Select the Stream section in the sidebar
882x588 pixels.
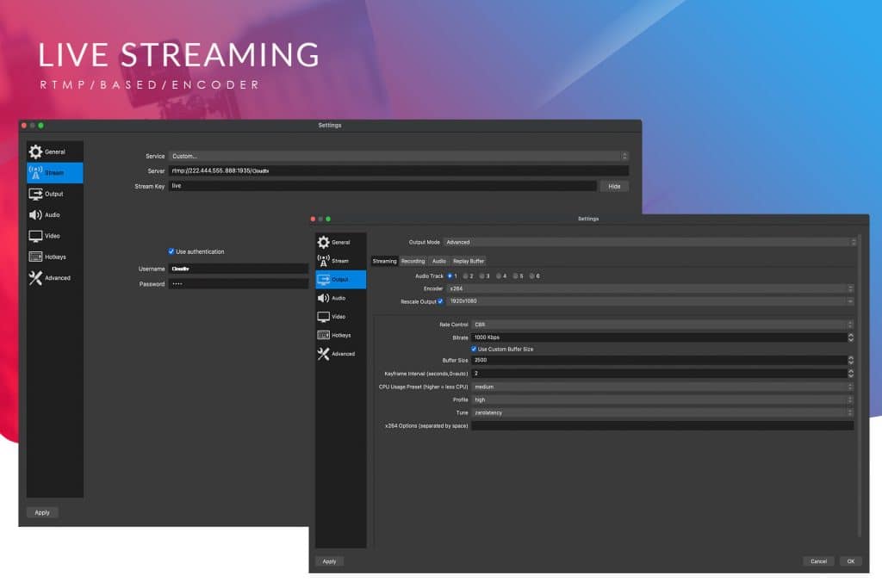click(341, 261)
